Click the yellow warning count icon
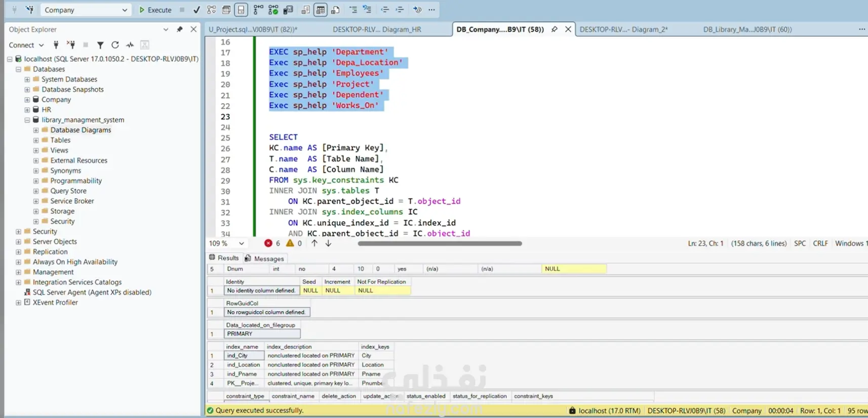Viewport: 868px width, 418px height. tap(290, 243)
